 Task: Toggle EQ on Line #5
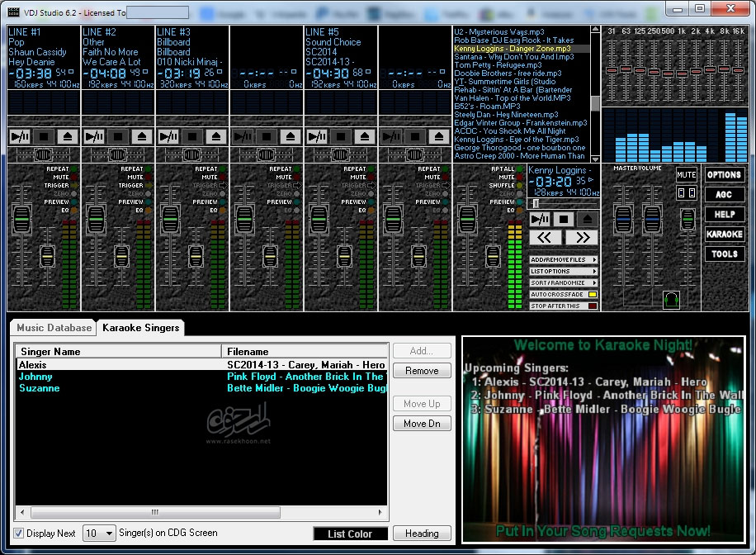coord(371,210)
